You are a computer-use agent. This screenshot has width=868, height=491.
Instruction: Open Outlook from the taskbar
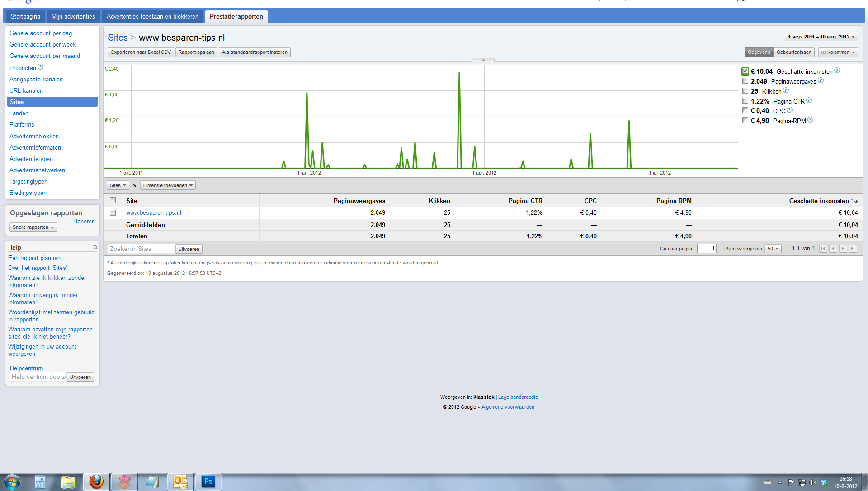point(180,482)
